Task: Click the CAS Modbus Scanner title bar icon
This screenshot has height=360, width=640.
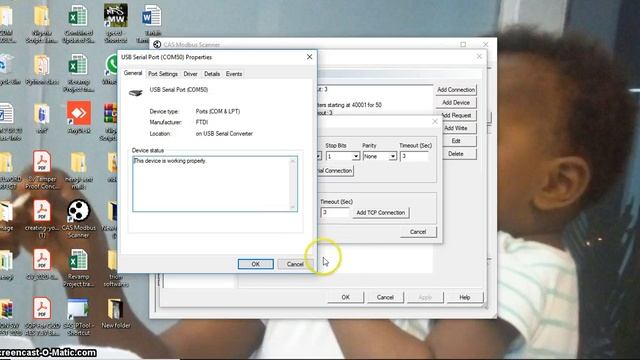Action: pos(157,44)
